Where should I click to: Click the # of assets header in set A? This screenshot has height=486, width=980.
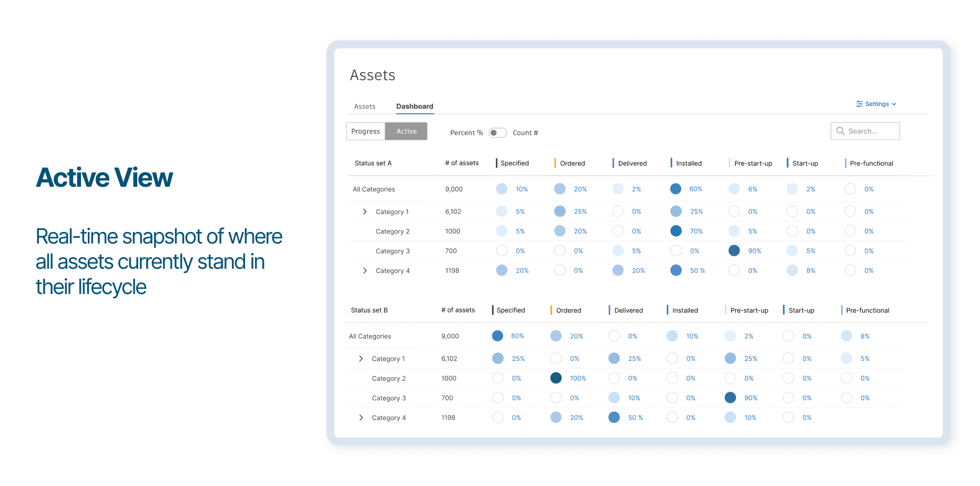[x=462, y=163]
